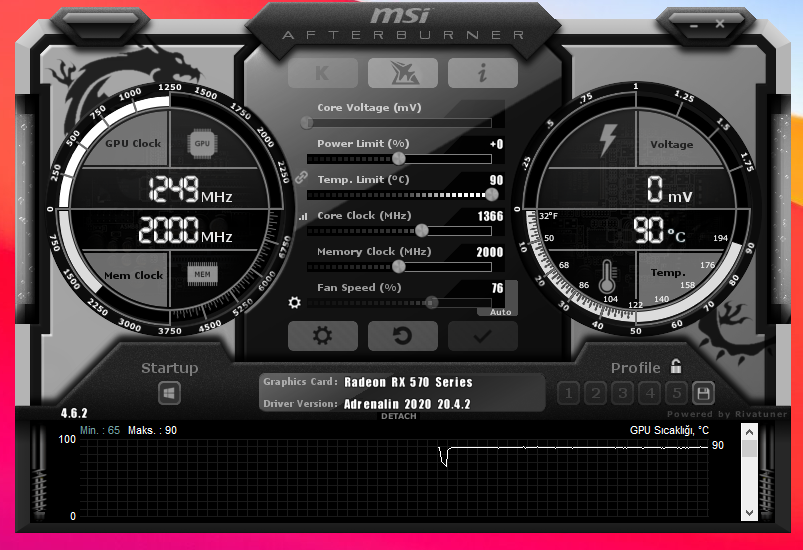
Task: Click the 2000 MHz memory clock readout
Action: pyautogui.click(x=185, y=229)
